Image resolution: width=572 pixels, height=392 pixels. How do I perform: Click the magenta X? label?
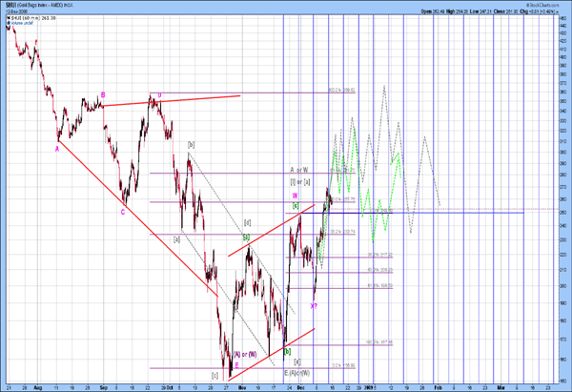314,306
